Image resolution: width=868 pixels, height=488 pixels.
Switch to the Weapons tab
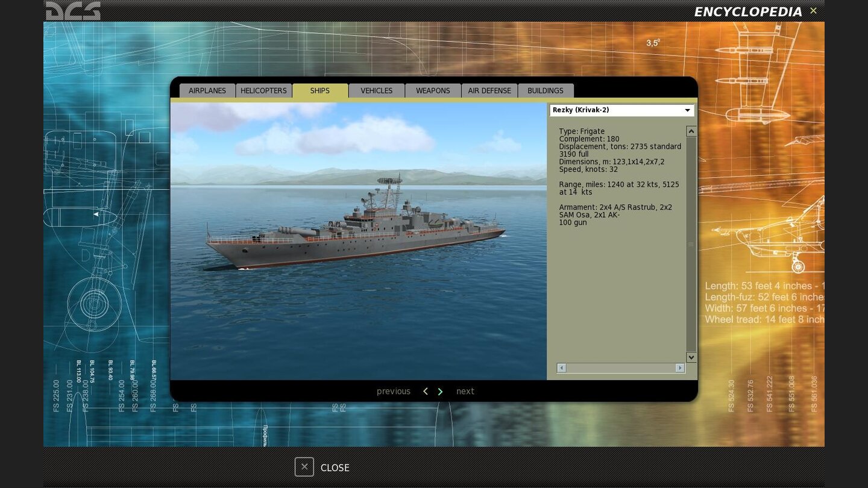point(433,90)
